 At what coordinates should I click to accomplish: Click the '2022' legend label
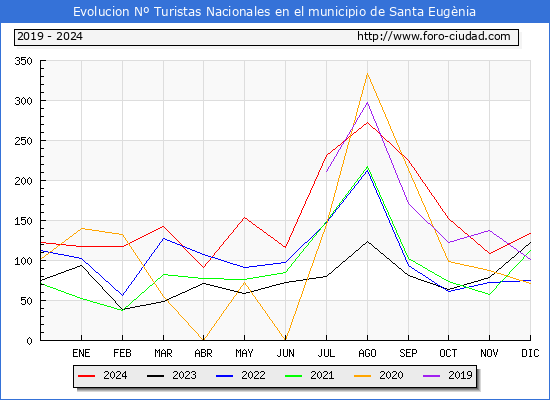coord(253,375)
